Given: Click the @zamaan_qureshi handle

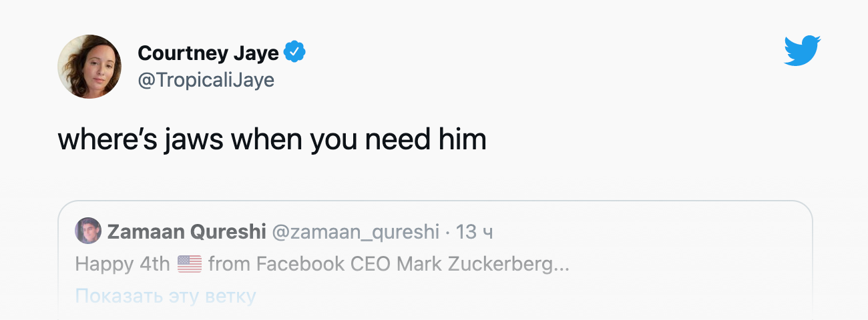Looking at the screenshot, I should pos(355,231).
